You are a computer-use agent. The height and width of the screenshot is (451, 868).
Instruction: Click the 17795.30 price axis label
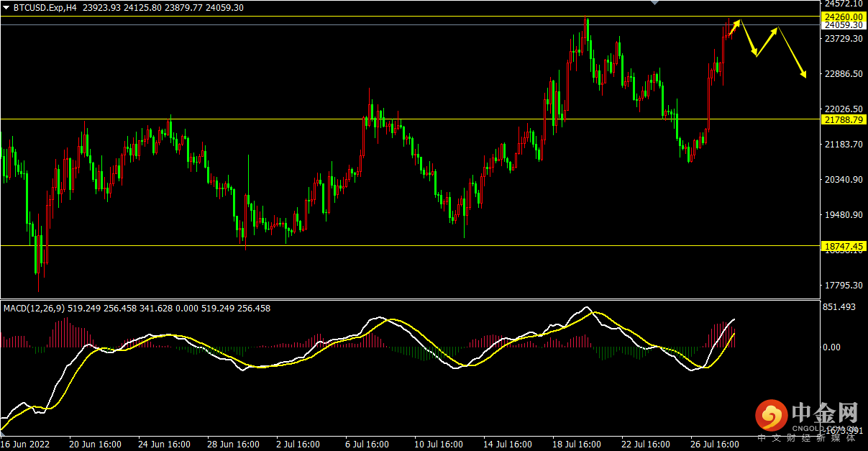843,286
